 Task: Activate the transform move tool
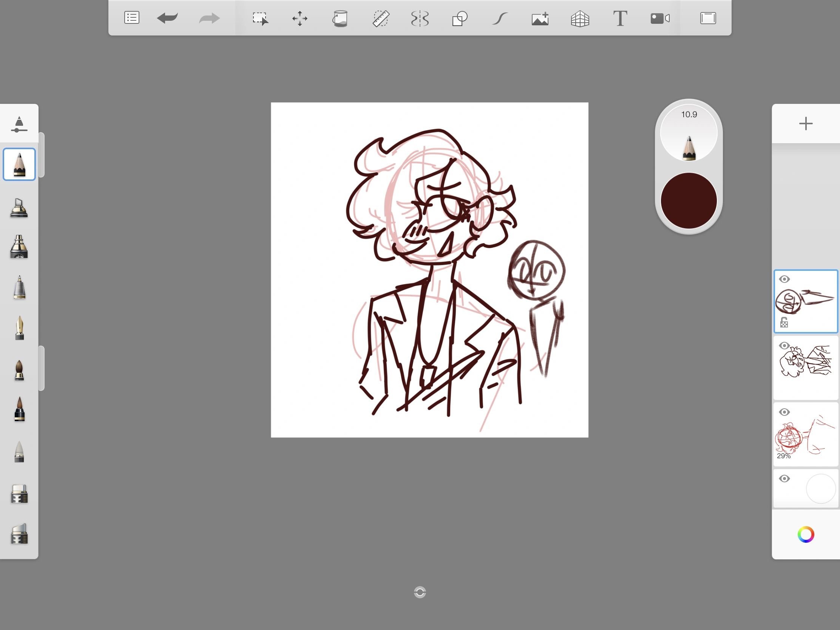click(x=300, y=18)
